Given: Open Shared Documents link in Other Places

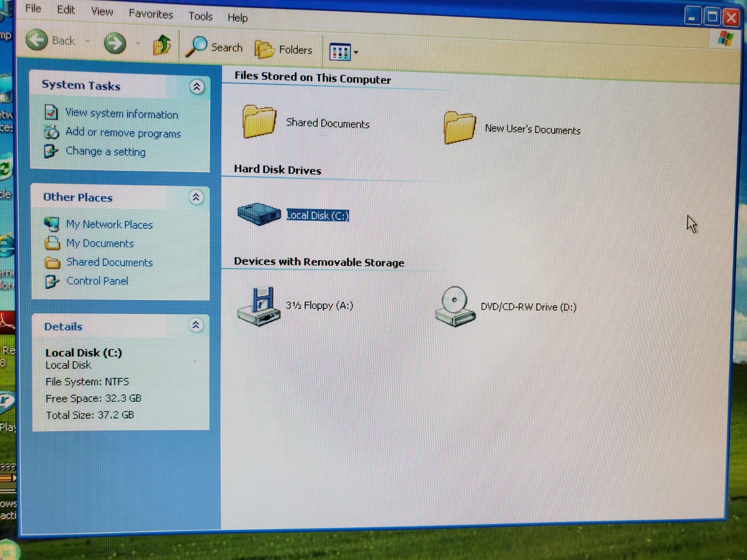Looking at the screenshot, I should [x=110, y=262].
